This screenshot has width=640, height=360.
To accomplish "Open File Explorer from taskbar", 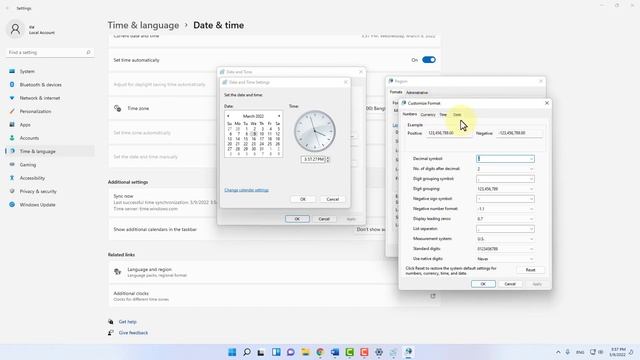I will [x=305, y=352].
